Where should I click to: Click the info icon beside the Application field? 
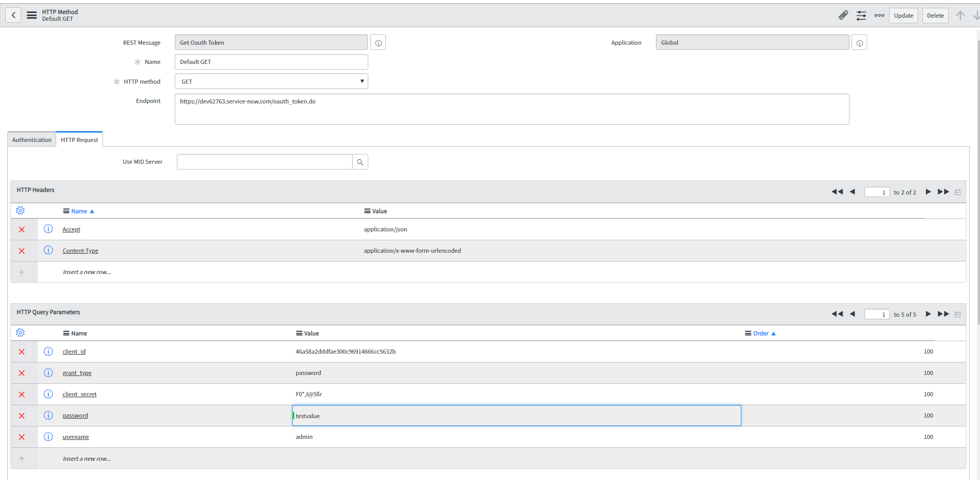coord(859,42)
